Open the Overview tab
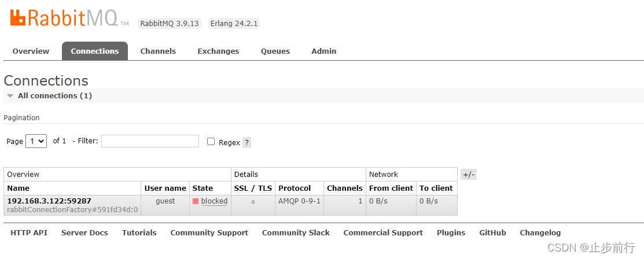Image resolution: width=644 pixels, height=259 pixels. (x=31, y=51)
